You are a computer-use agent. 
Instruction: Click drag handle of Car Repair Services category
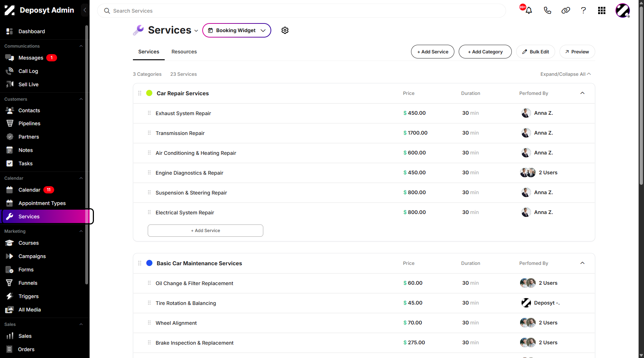[140, 93]
